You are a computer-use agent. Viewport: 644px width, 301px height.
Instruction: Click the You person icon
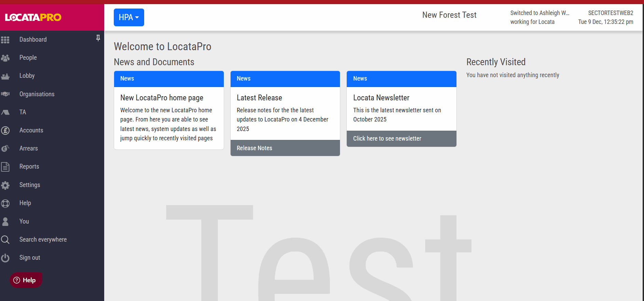pyautogui.click(x=5, y=222)
